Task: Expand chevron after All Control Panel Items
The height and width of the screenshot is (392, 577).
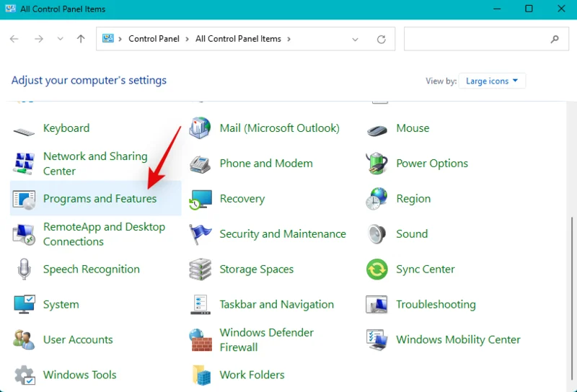Action: 289,39
